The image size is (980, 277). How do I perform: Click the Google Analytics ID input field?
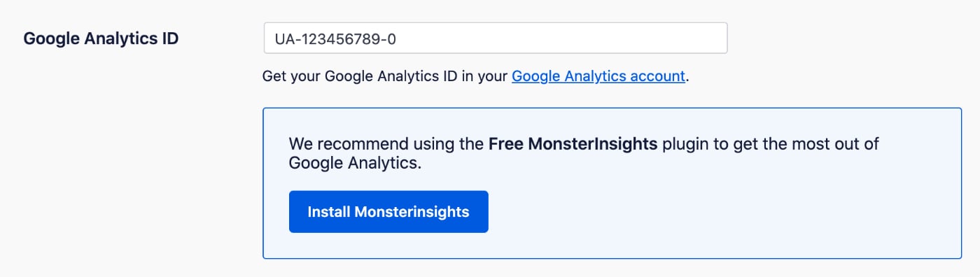point(495,38)
